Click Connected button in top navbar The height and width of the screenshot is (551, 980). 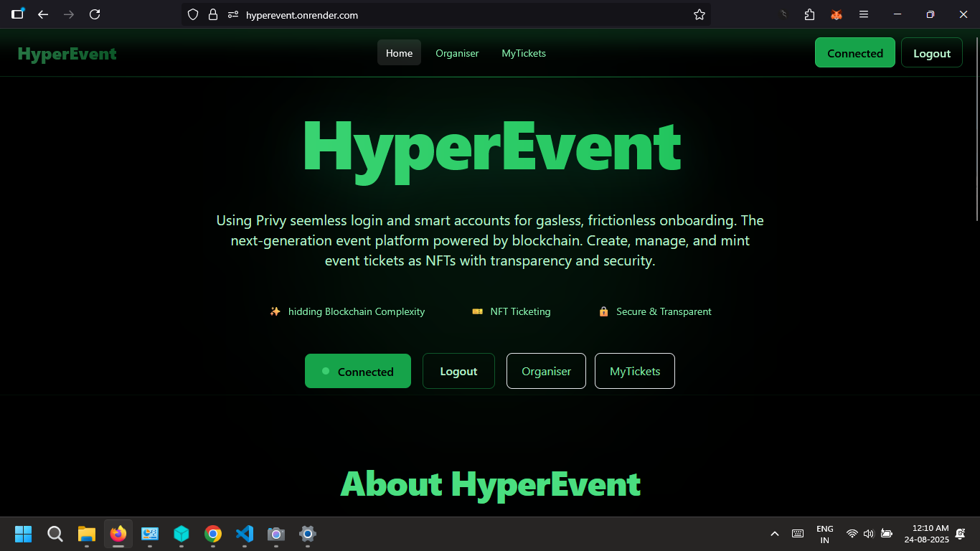(x=855, y=53)
